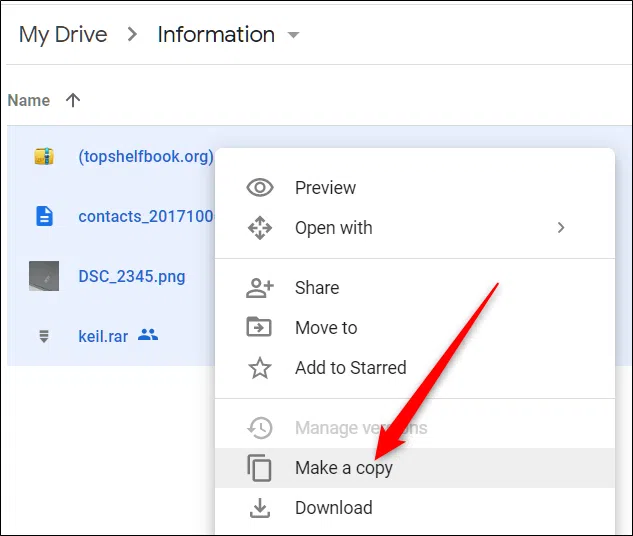Click the shared people icon beside keil.rar
633x536 pixels.
click(148, 336)
